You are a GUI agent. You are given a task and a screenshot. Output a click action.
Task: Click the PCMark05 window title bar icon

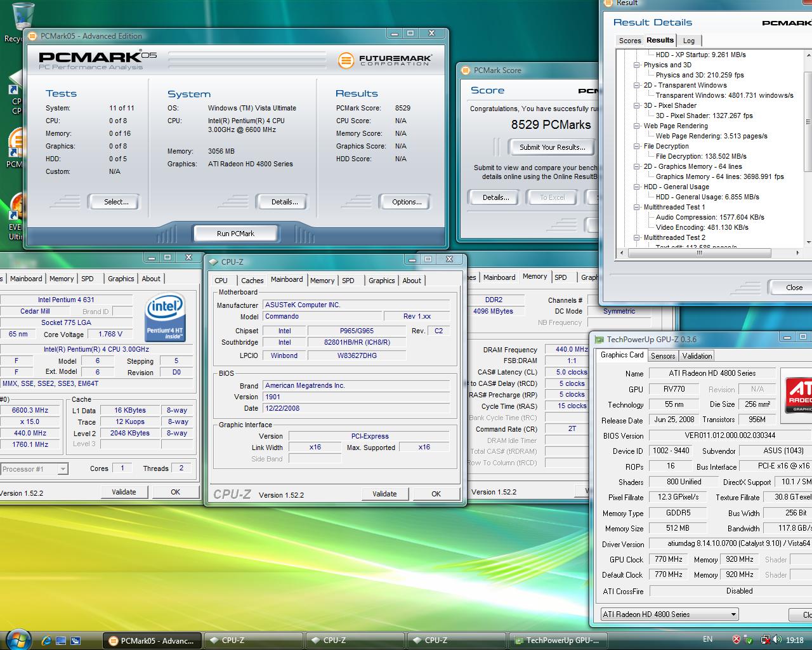tap(33, 36)
